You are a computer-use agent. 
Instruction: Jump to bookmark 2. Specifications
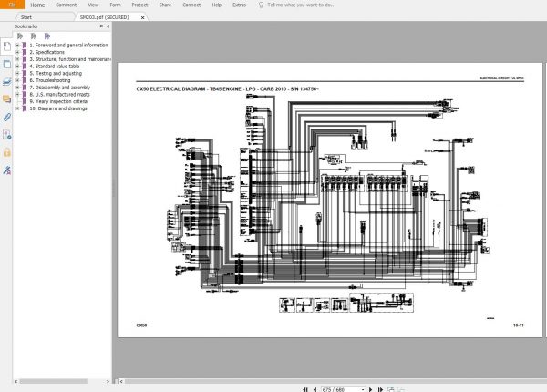47,52
